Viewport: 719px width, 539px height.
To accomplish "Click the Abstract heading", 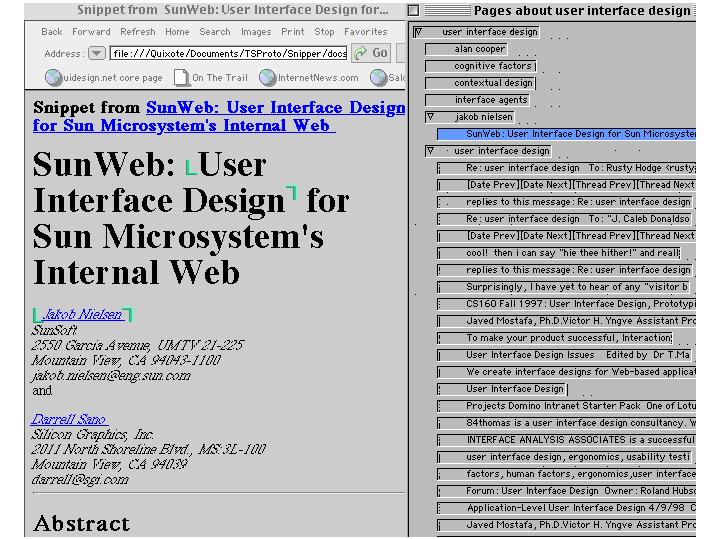I will (82, 523).
